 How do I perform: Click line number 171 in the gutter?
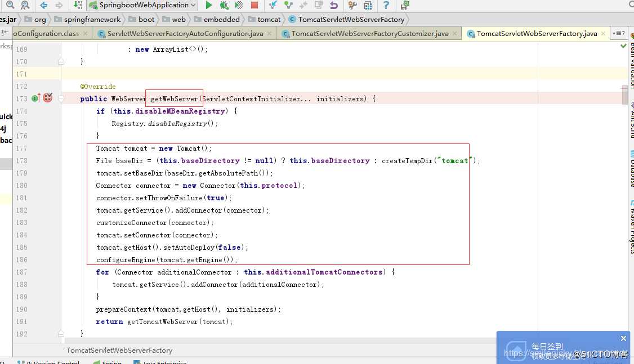point(21,74)
